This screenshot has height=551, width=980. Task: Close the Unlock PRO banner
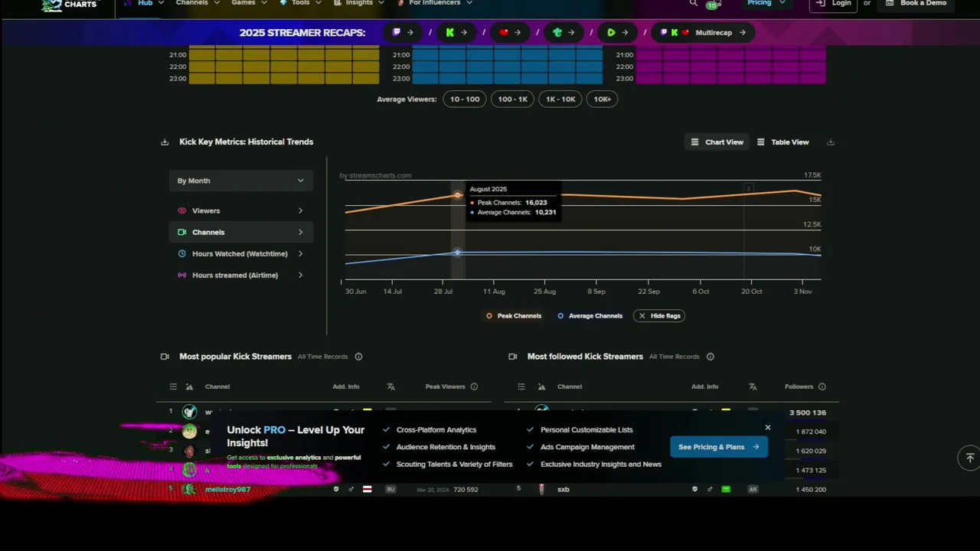(768, 428)
